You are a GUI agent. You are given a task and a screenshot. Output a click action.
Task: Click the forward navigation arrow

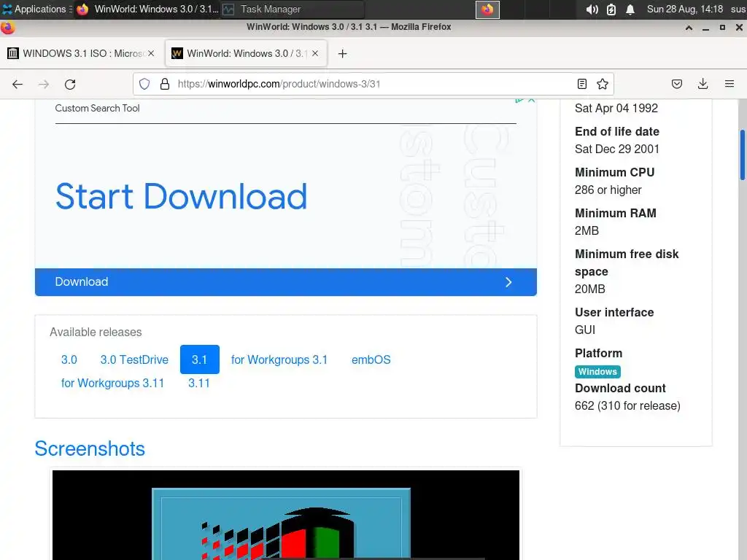tap(44, 85)
